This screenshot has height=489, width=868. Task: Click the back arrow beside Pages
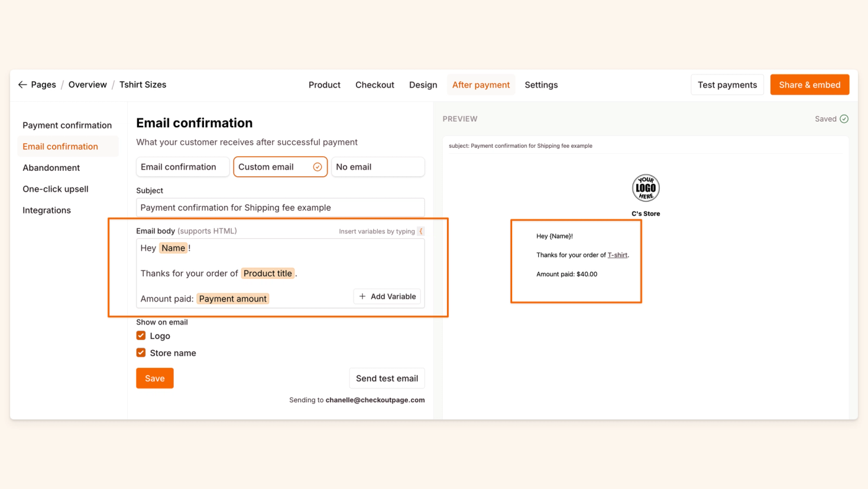point(22,85)
